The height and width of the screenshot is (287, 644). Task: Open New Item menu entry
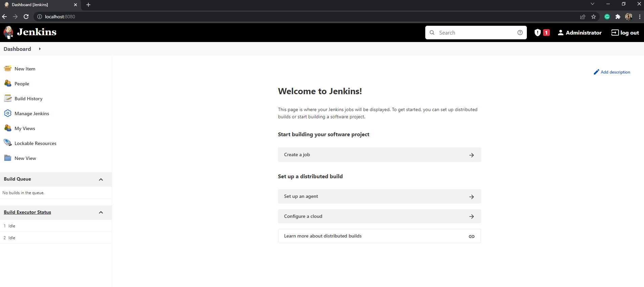pyautogui.click(x=25, y=68)
